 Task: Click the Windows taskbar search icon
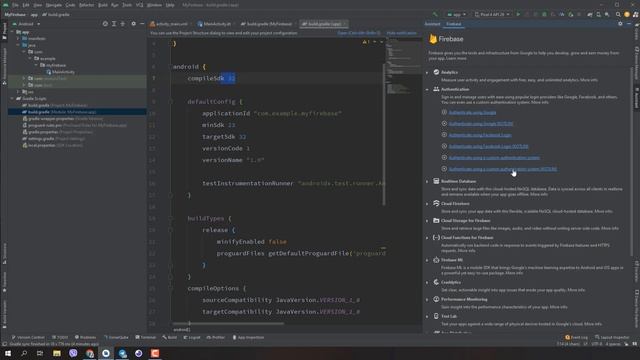point(24,353)
